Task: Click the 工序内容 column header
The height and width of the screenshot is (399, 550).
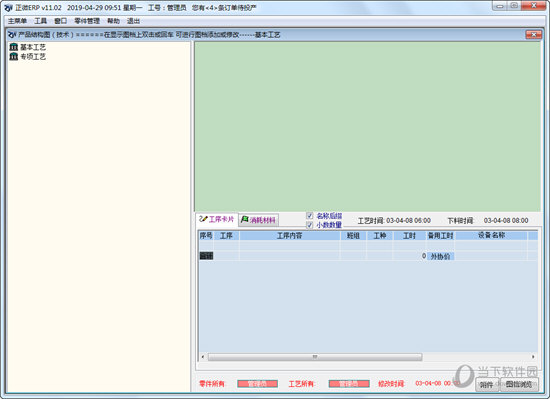Action: pos(289,236)
